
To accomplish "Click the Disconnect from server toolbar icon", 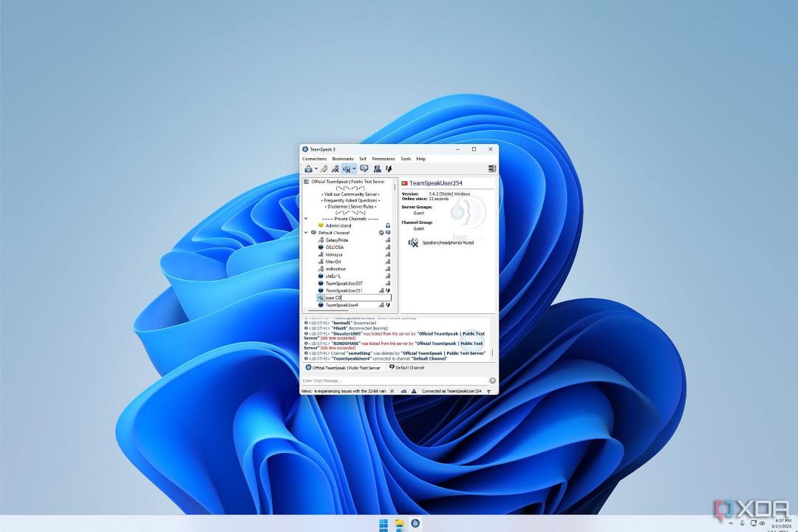I will 324,168.
